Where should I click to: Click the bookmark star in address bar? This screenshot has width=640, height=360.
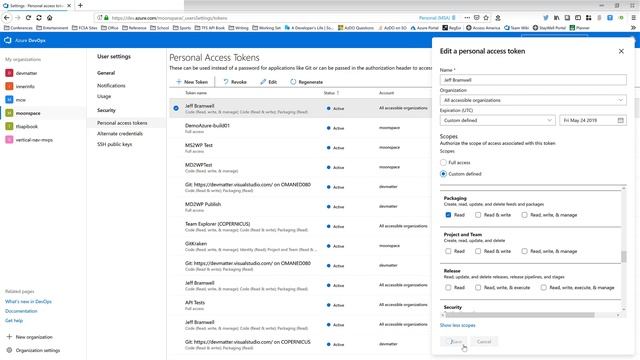click(486, 18)
